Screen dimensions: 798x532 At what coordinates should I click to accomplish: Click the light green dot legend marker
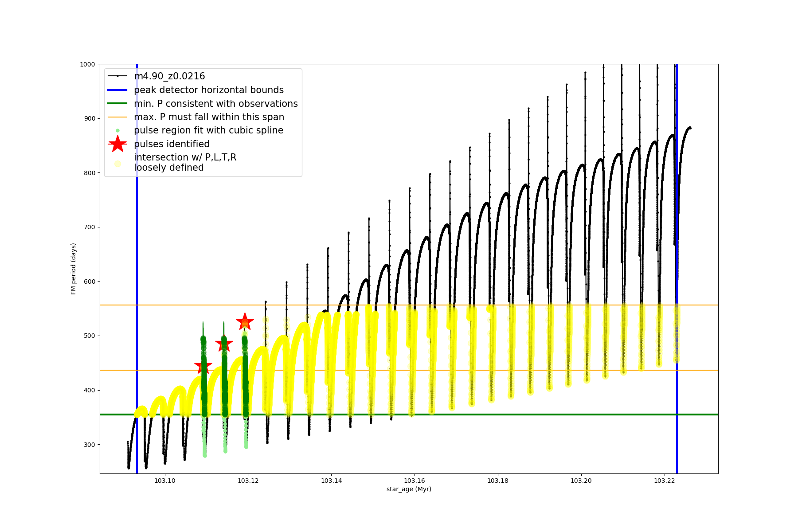click(117, 130)
